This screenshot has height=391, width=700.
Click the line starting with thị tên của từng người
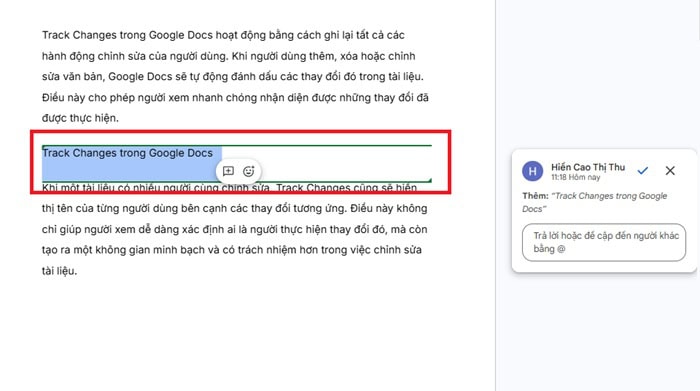234,208
